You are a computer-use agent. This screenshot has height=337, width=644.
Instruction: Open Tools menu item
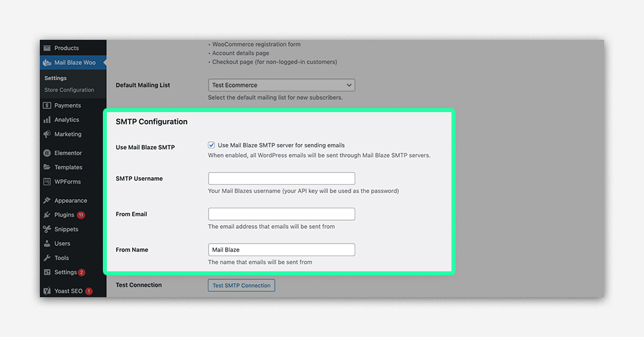coord(73,258)
